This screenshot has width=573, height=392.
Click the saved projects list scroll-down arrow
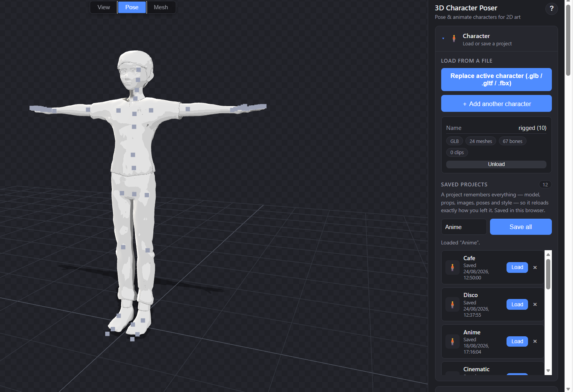(x=548, y=371)
